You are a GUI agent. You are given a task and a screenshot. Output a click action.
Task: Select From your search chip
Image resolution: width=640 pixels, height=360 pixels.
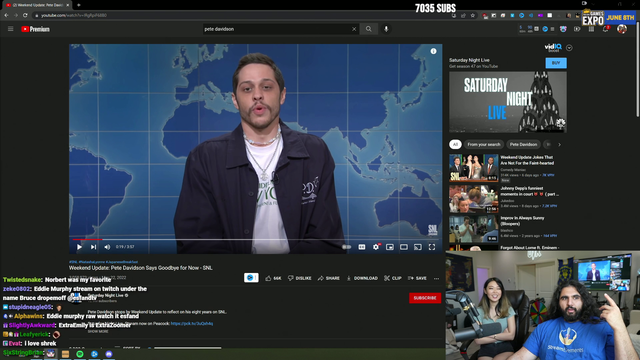(x=484, y=144)
